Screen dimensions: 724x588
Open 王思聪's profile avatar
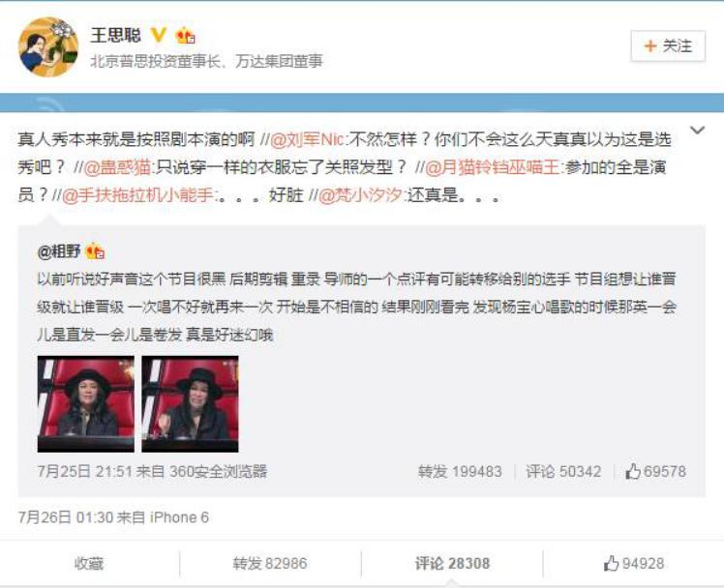pos(48,47)
